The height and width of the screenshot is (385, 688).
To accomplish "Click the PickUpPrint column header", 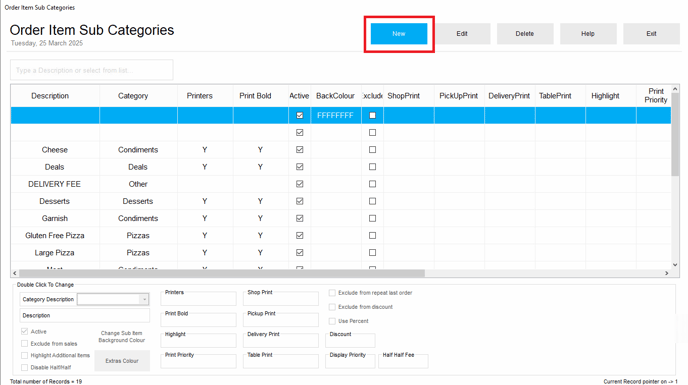I will point(459,96).
